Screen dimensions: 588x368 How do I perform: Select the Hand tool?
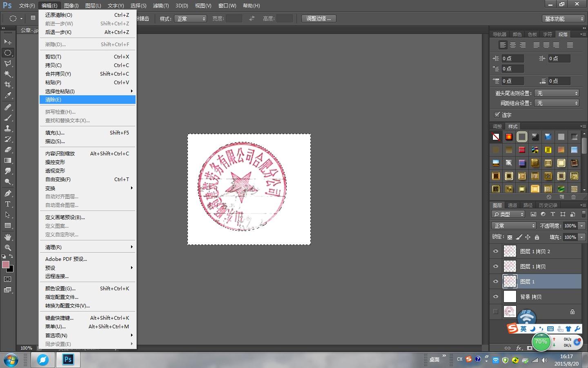tap(8, 237)
